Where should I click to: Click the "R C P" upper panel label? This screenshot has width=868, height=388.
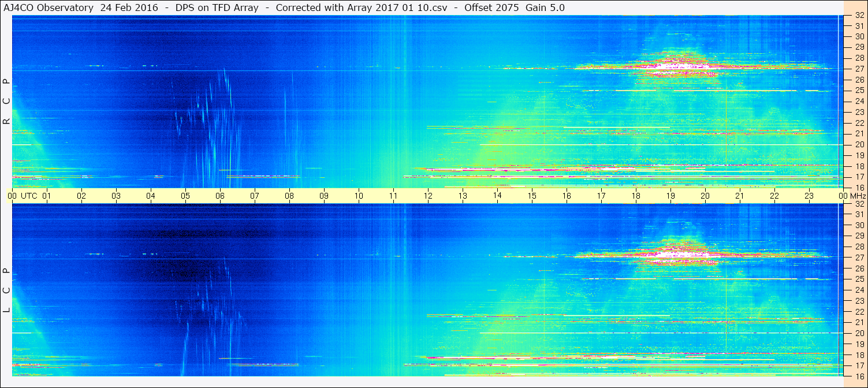6,102
